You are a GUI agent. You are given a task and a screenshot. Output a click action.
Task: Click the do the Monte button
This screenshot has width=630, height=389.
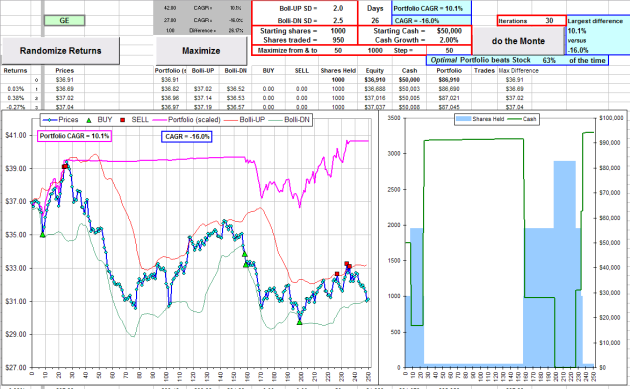(x=518, y=41)
